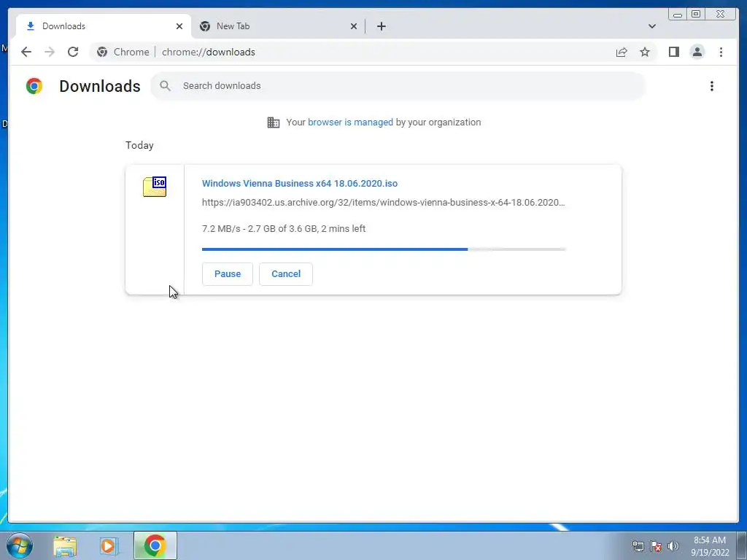This screenshot has width=747, height=560.
Task: Focus the Search downloads field
Action: pos(398,86)
